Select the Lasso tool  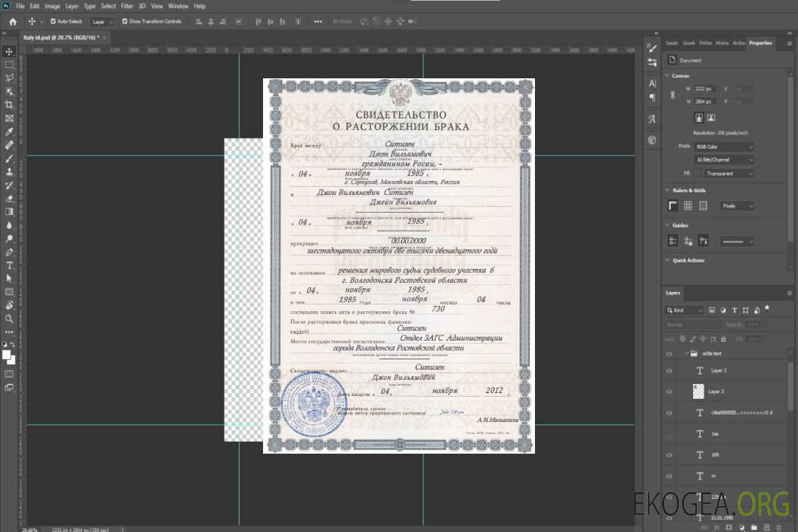(9, 78)
